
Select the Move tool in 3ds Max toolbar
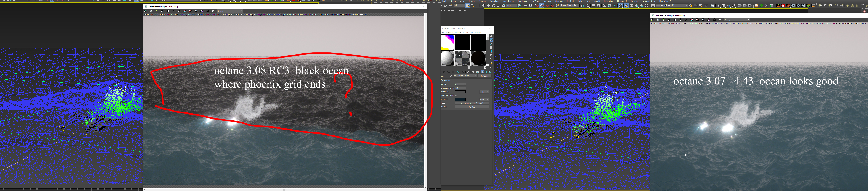(x=489, y=5)
